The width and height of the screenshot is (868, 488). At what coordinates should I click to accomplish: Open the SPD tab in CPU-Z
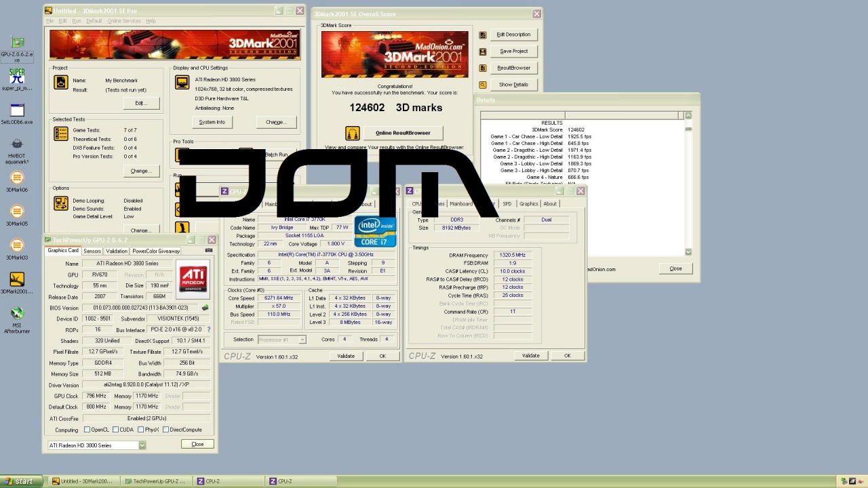tap(507, 203)
